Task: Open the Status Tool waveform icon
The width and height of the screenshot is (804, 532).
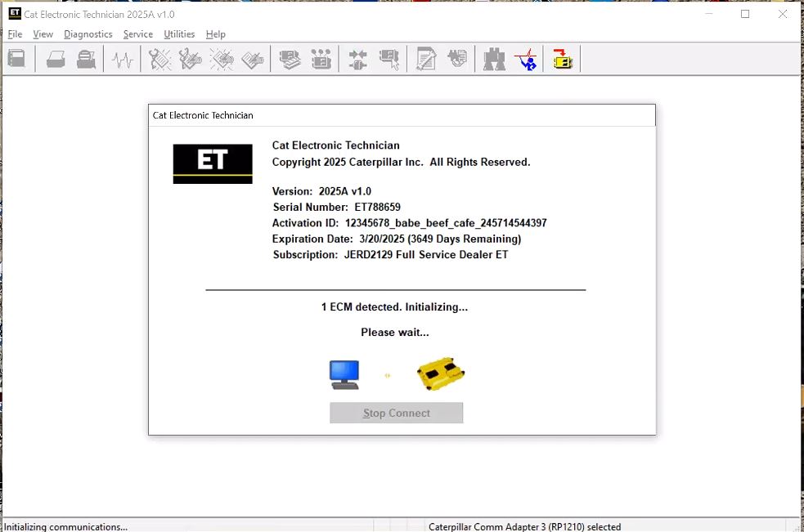Action: coord(123,60)
